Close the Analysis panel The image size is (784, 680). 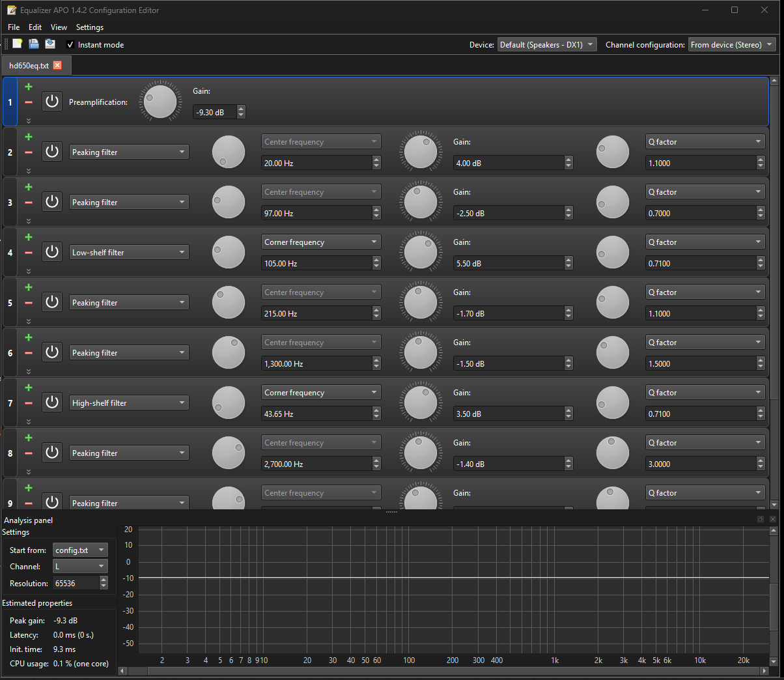(x=773, y=519)
